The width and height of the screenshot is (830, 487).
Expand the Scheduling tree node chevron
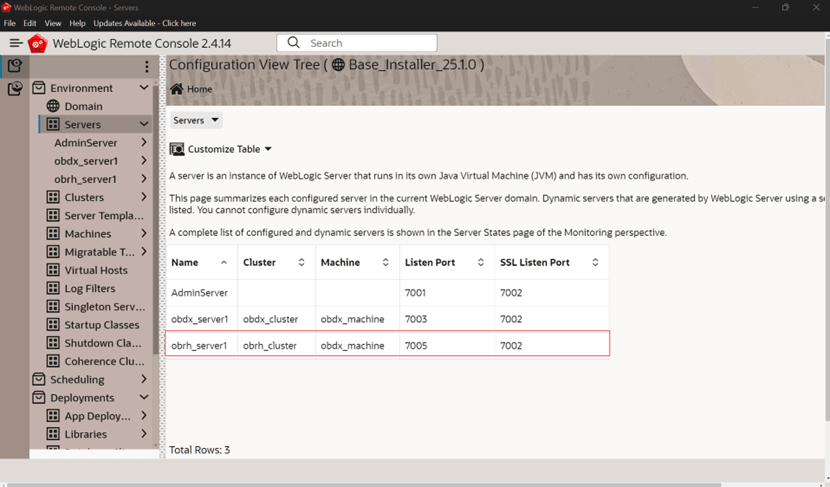[143, 379]
